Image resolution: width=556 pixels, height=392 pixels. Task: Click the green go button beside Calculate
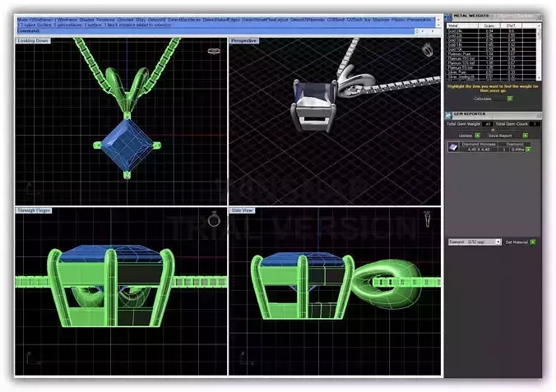pyautogui.click(x=510, y=99)
